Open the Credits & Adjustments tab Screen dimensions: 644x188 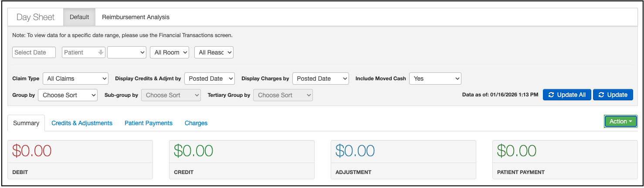(x=82, y=123)
